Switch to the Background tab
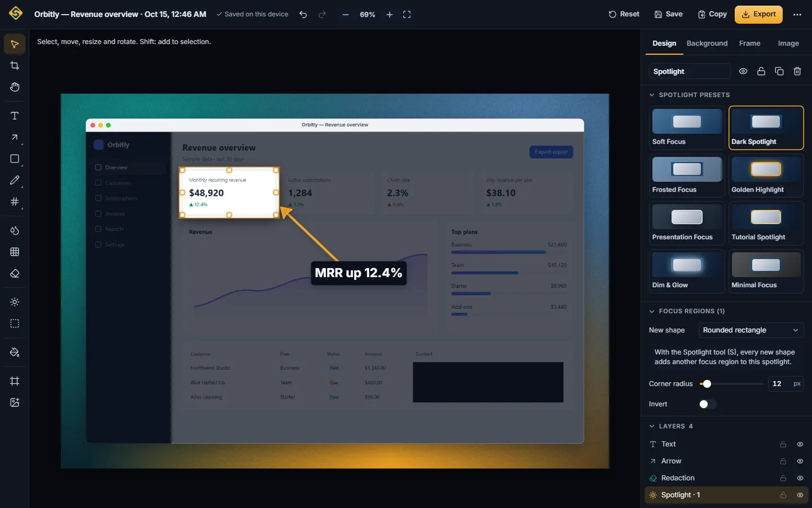This screenshot has width=812, height=508. tap(707, 43)
